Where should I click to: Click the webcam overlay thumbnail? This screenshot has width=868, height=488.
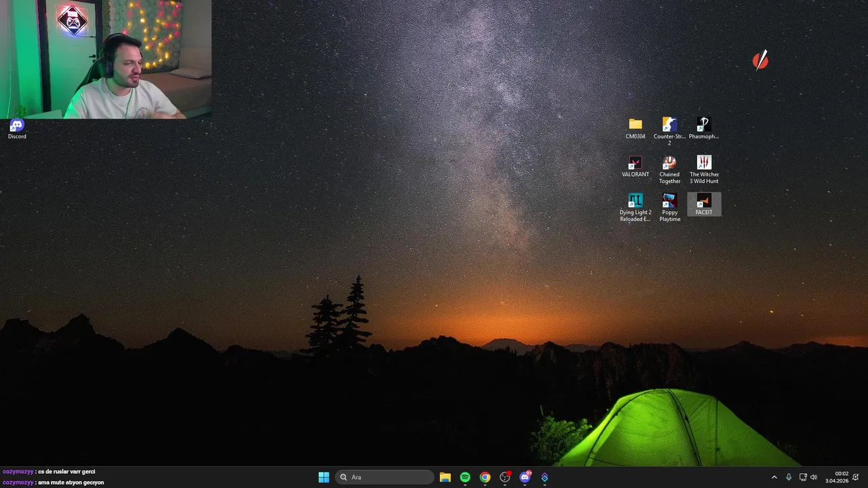(x=106, y=59)
